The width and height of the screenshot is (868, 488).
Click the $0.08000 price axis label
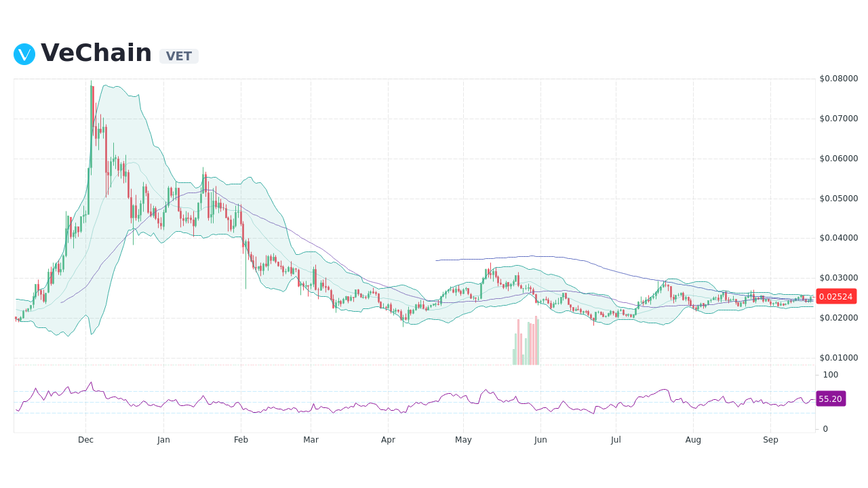pyautogui.click(x=839, y=79)
